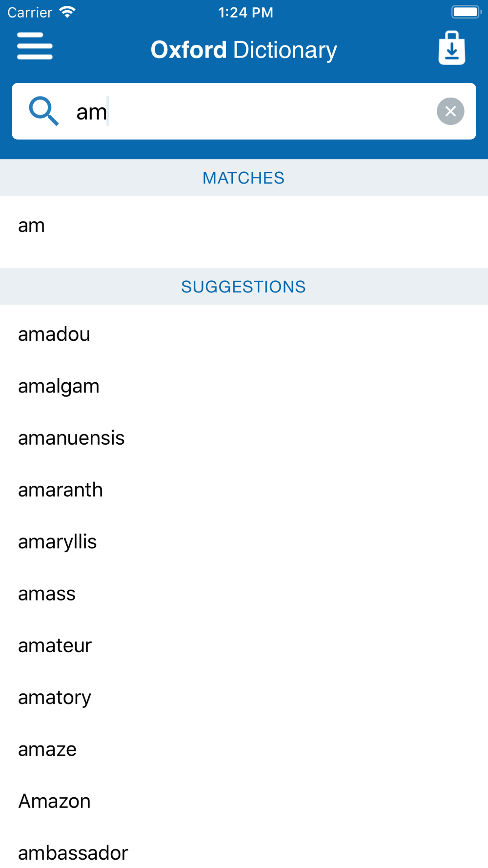Open the definition of "amaryllis"
The height and width of the screenshot is (868, 488).
pyautogui.click(x=58, y=542)
